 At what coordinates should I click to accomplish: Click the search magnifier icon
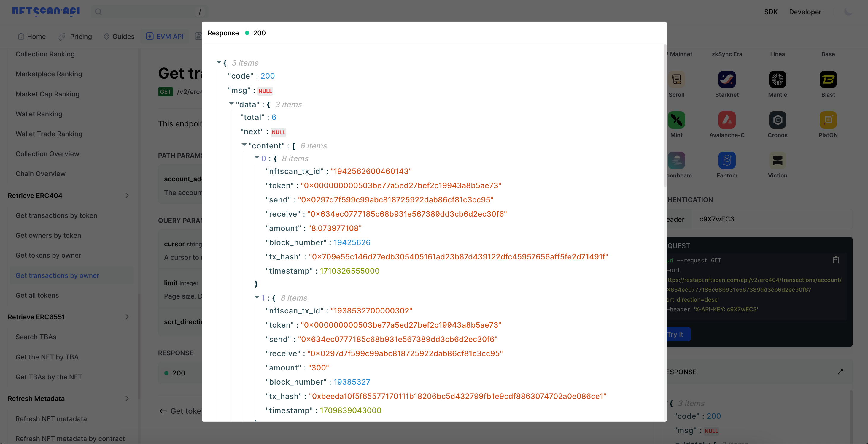coord(98,12)
